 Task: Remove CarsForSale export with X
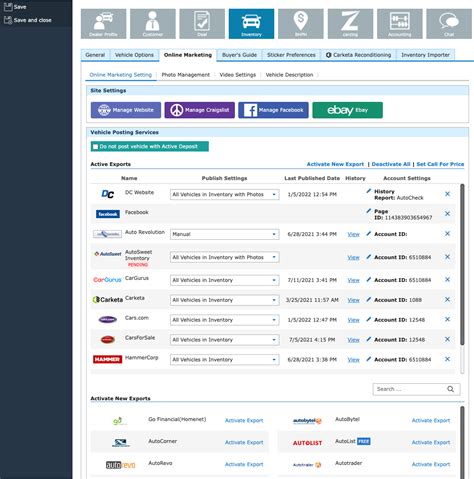tap(447, 339)
